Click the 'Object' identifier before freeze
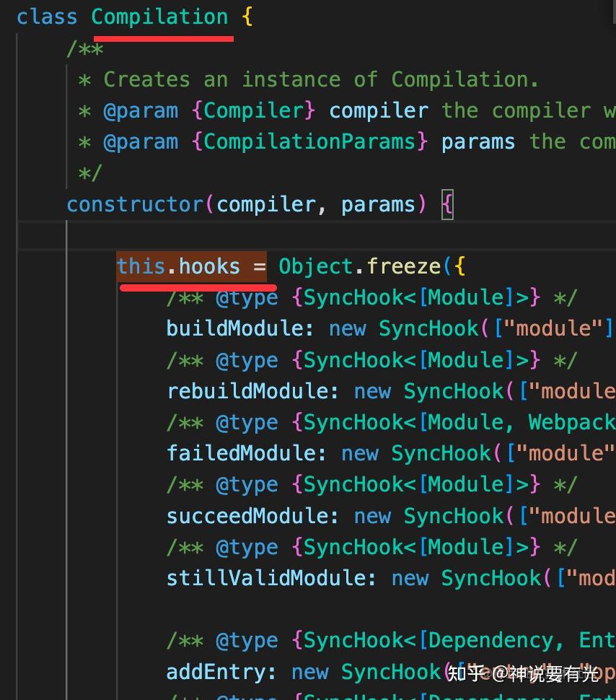 pyautogui.click(x=316, y=266)
